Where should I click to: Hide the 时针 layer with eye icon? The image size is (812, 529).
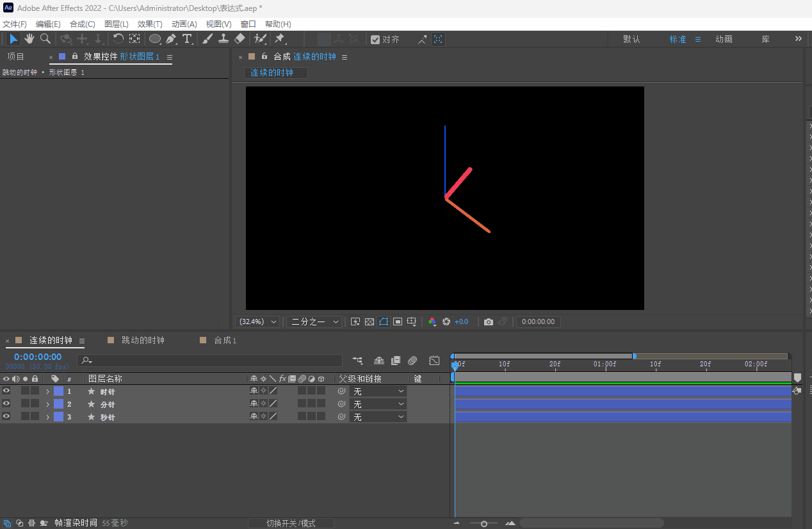point(6,391)
